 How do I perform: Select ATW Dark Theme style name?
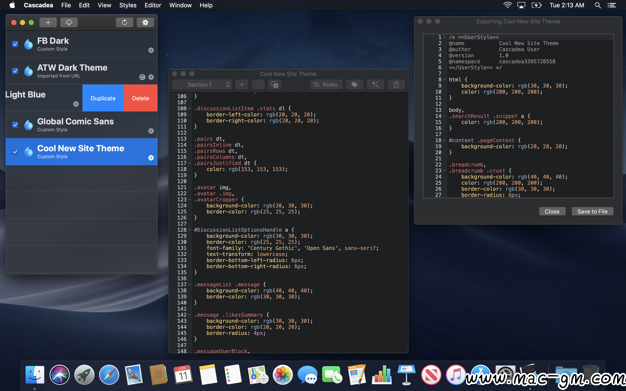(72, 67)
